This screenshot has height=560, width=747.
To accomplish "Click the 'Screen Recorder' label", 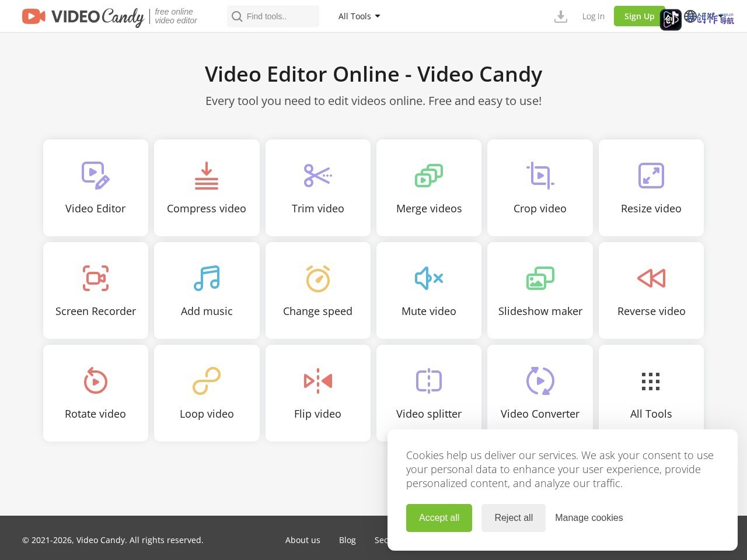I will pos(96,311).
